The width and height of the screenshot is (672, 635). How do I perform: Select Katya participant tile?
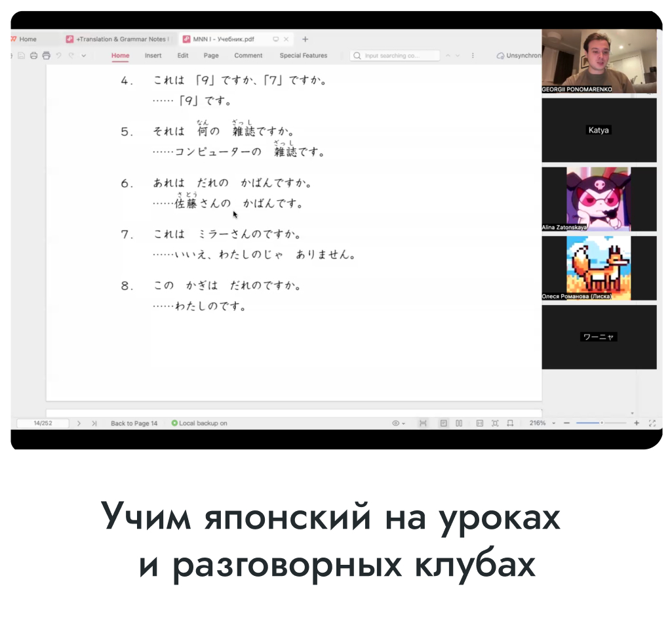point(599,130)
